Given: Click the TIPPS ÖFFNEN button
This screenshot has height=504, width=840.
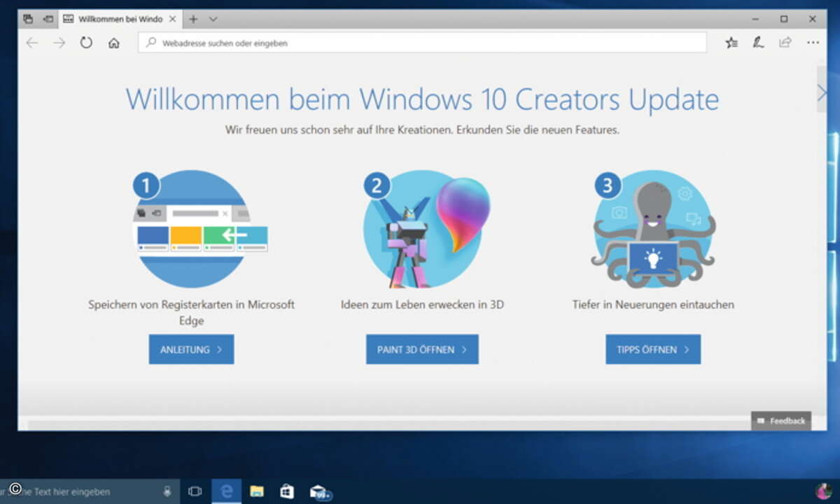Looking at the screenshot, I should coord(653,349).
